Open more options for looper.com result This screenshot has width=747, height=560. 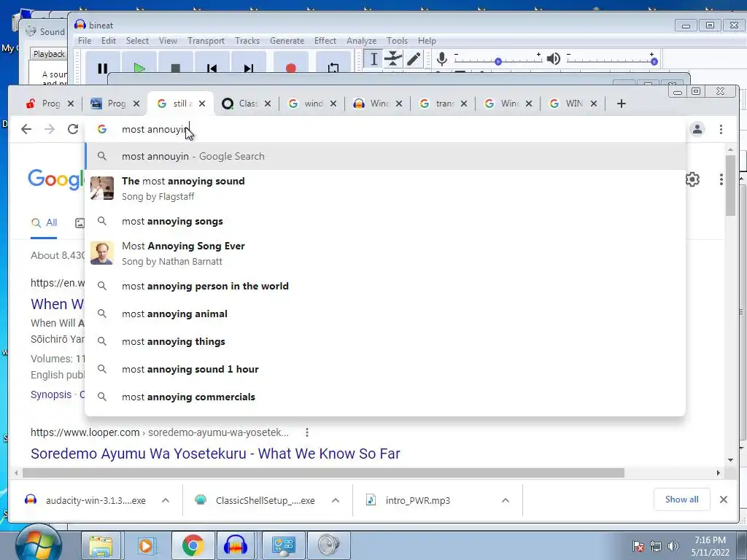(x=307, y=432)
